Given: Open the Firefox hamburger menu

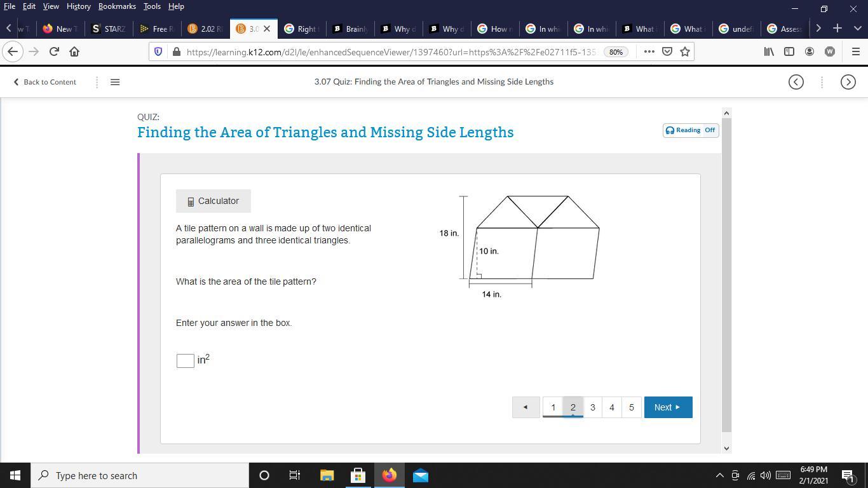Looking at the screenshot, I should (x=855, y=51).
